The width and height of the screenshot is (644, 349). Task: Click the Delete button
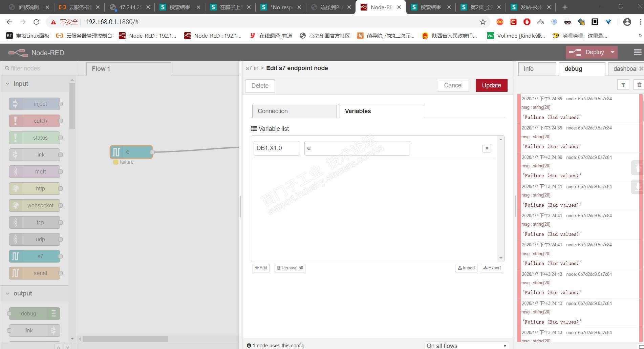(260, 86)
